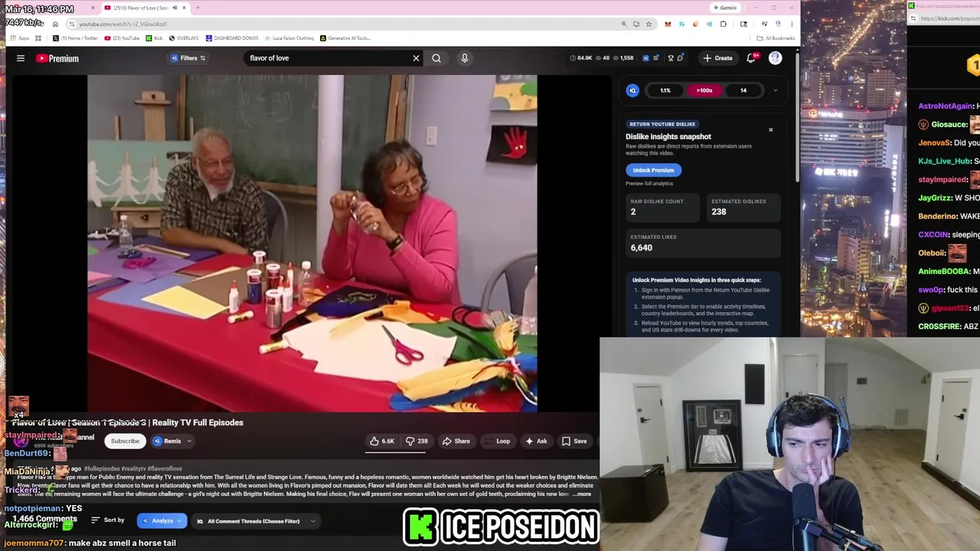Open the (23) YouTube bookmark

coord(122,38)
